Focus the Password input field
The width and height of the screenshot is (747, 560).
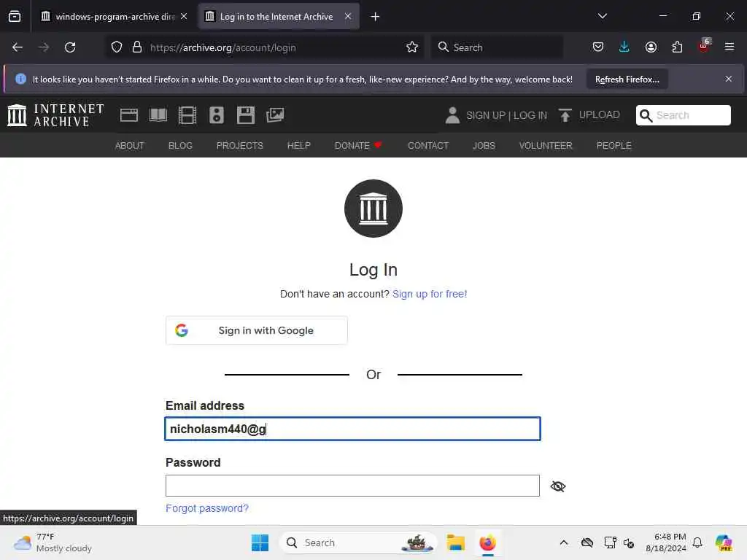tap(352, 486)
